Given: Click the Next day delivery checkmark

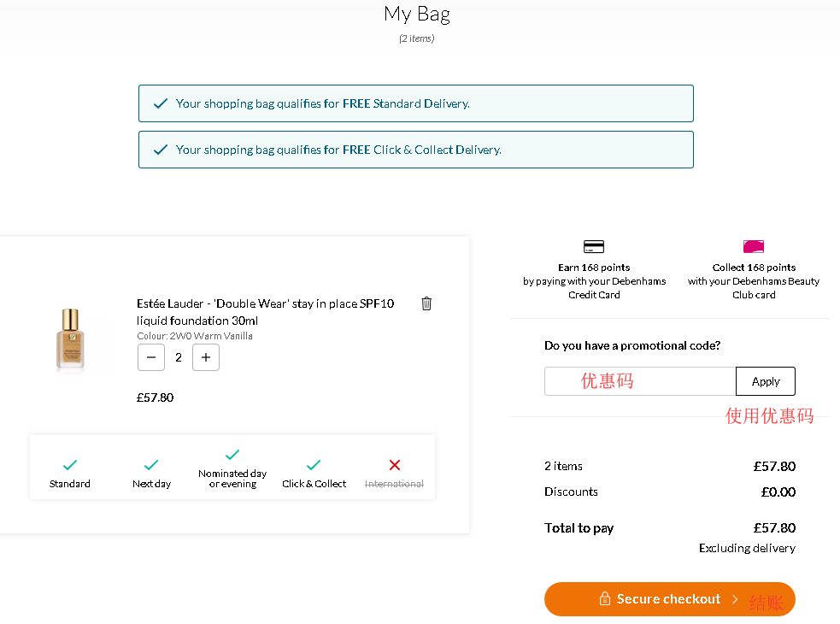Looking at the screenshot, I should (151, 465).
